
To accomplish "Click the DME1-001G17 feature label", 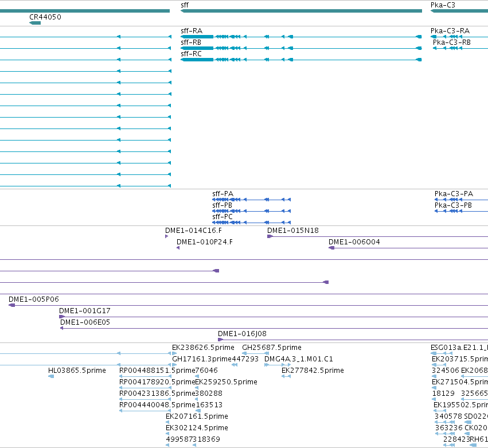I will [x=85, y=311].
